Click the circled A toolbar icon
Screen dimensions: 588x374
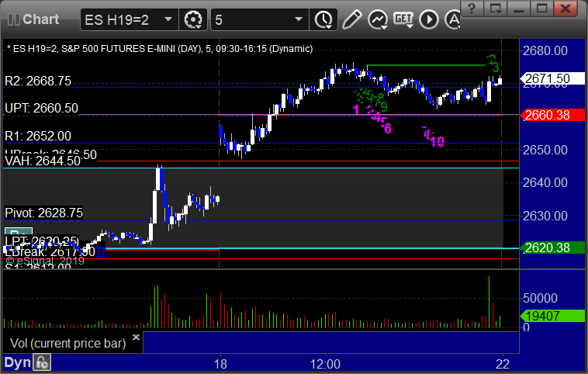coord(452,19)
